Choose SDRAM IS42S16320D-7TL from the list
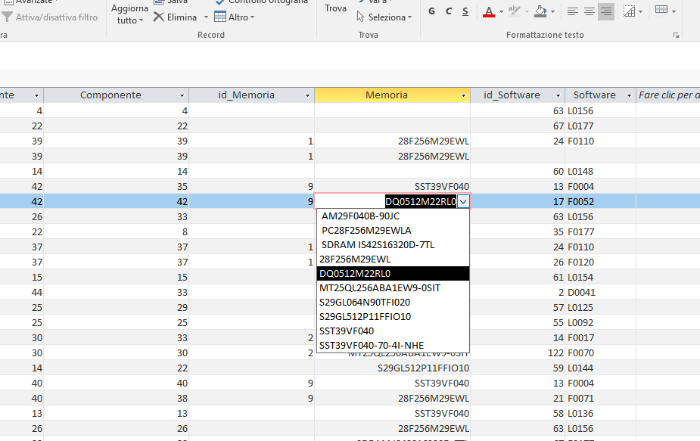 pyautogui.click(x=393, y=245)
